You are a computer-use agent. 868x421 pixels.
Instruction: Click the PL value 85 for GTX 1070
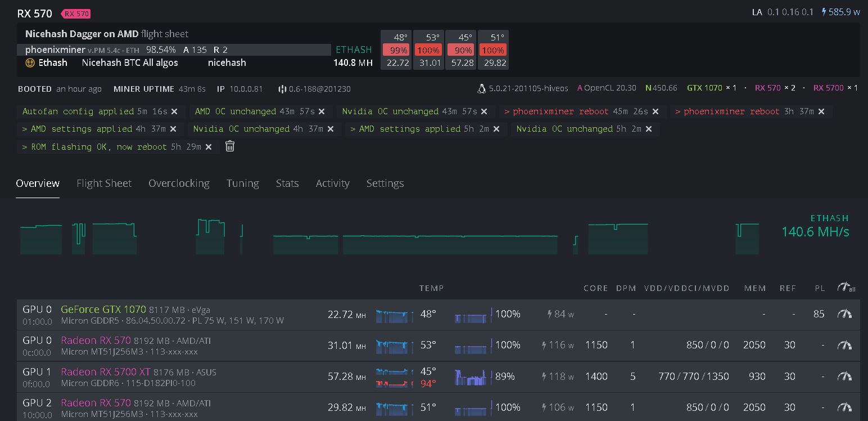819,314
